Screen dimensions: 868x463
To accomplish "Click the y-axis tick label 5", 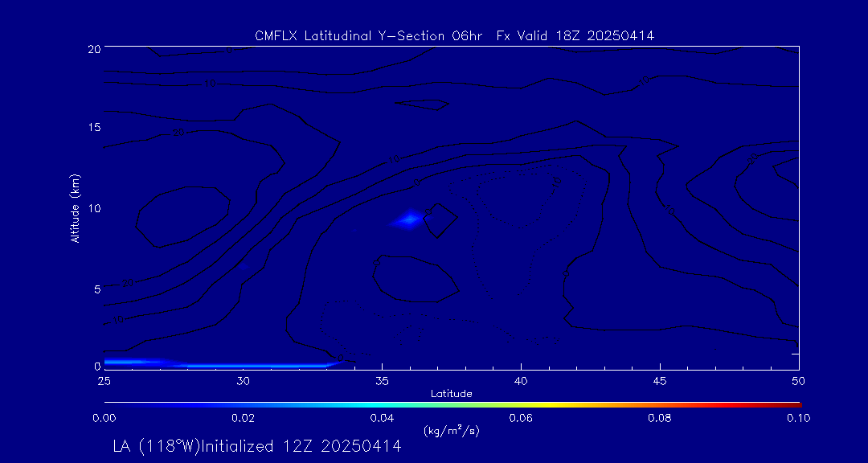I will 96,289.
